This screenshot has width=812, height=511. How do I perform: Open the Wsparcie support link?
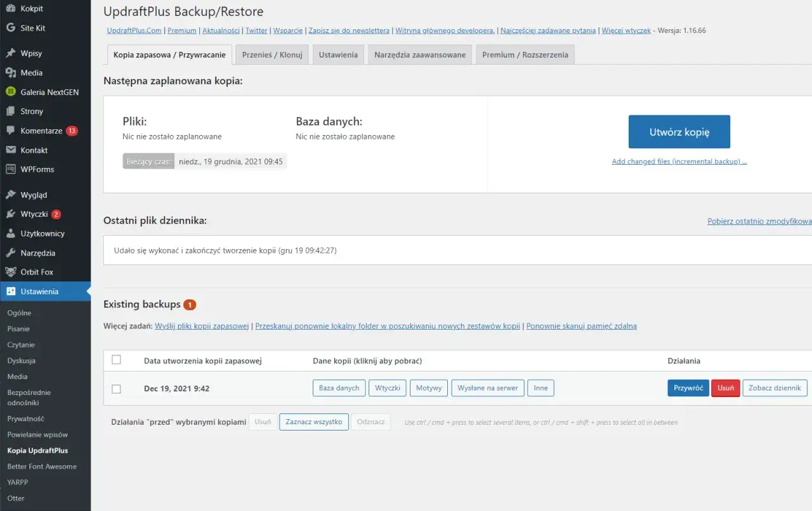point(288,30)
